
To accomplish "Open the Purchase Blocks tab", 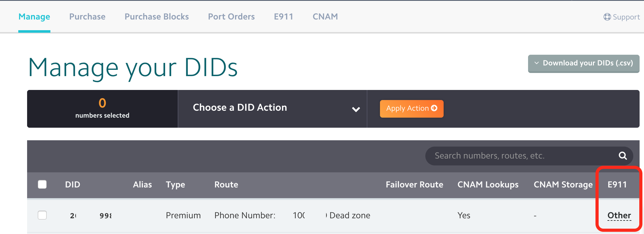I will tap(157, 17).
